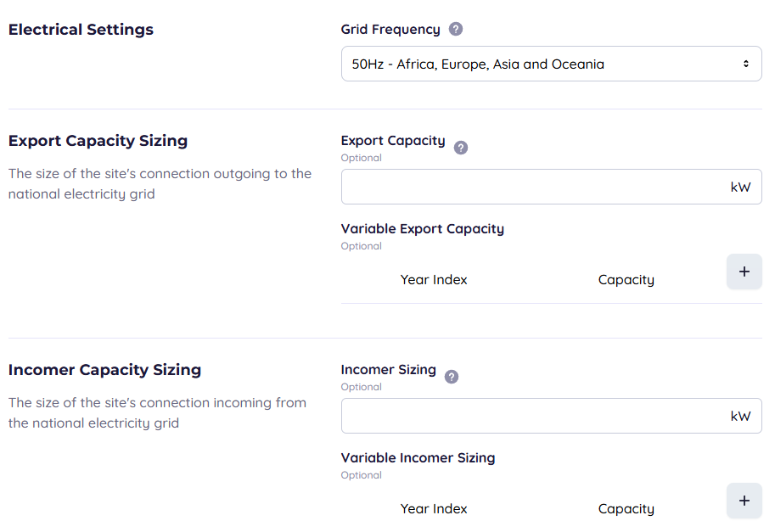
Task: Show help for Export Capacity
Action: [461, 148]
